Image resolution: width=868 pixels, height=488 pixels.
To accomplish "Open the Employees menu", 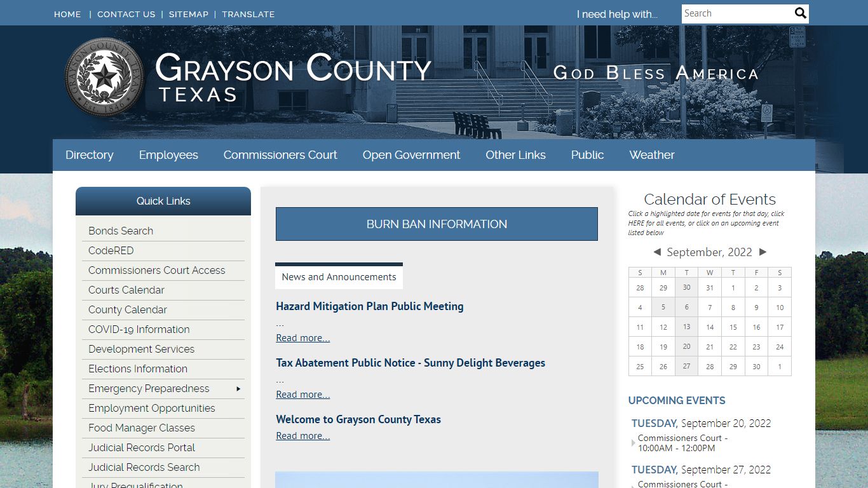I will click(x=168, y=155).
